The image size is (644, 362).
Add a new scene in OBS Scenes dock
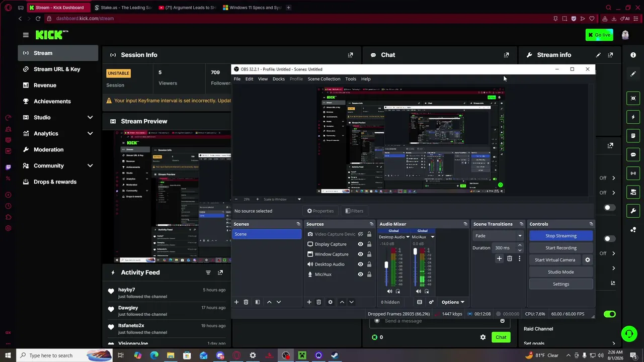(236, 302)
